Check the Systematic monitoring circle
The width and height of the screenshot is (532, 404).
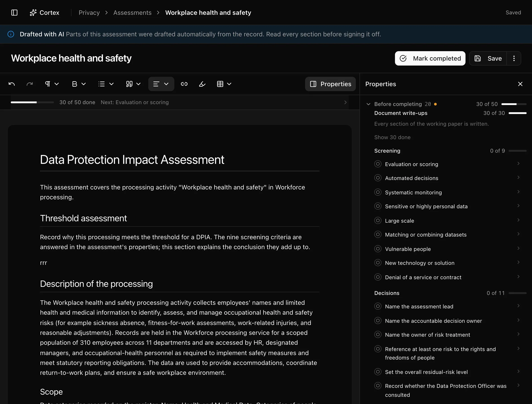coord(378,192)
